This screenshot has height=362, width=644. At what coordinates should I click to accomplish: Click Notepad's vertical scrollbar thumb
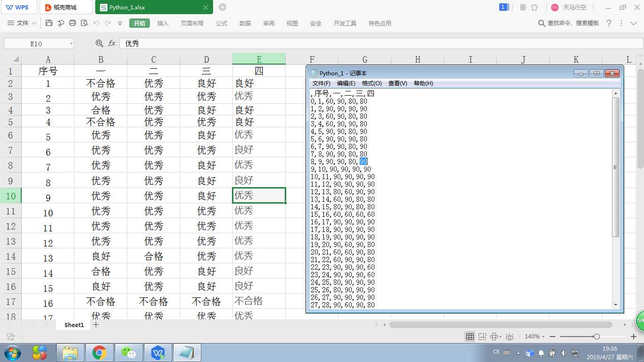coord(615,167)
